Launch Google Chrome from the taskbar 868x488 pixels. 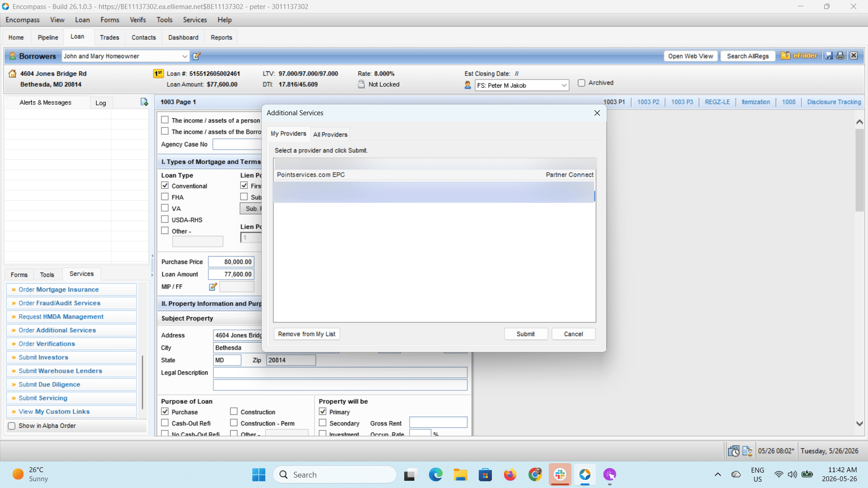[535, 474]
